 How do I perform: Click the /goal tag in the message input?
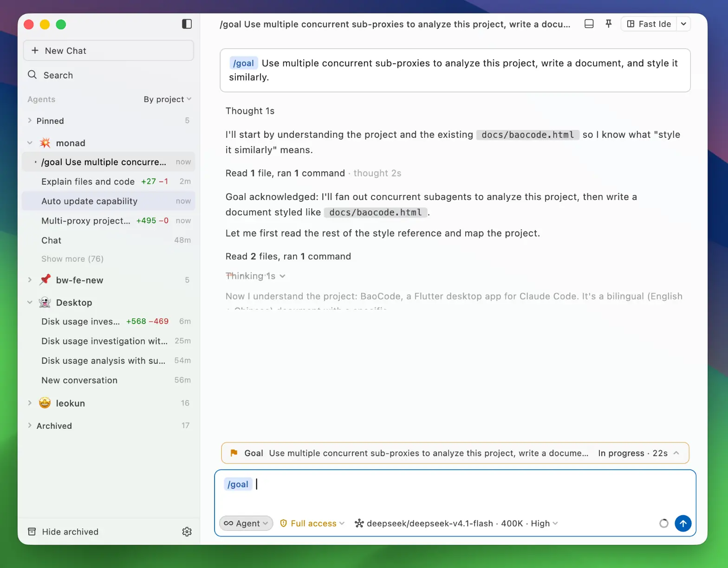pos(238,484)
